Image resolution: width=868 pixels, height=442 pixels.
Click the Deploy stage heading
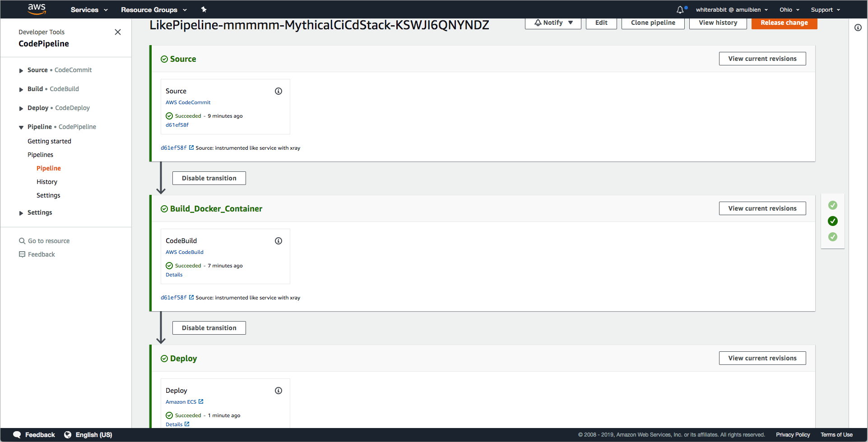click(x=183, y=359)
